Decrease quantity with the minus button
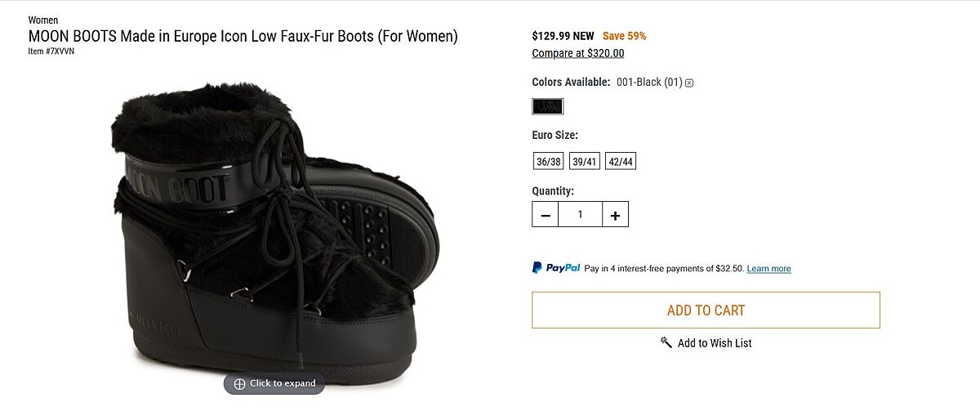 tap(546, 215)
